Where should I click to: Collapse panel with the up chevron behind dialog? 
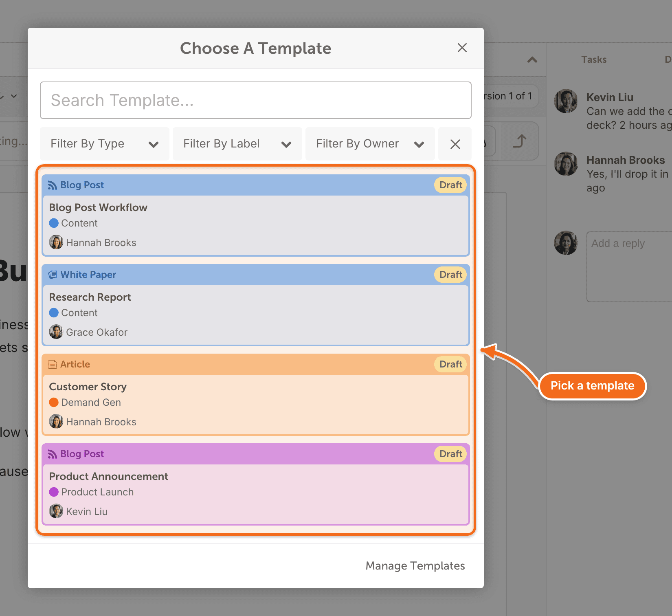pos(532,60)
